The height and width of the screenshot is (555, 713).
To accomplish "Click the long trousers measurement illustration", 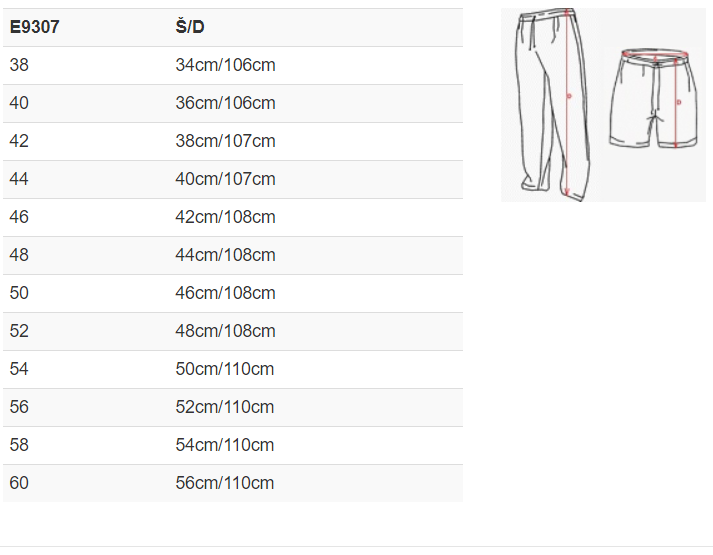I will pyautogui.click(x=550, y=102).
